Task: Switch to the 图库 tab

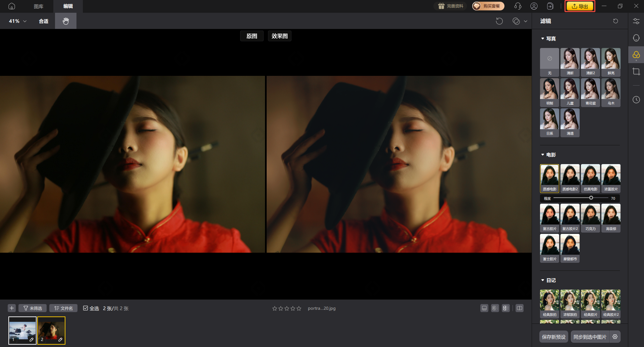Action: (39, 6)
